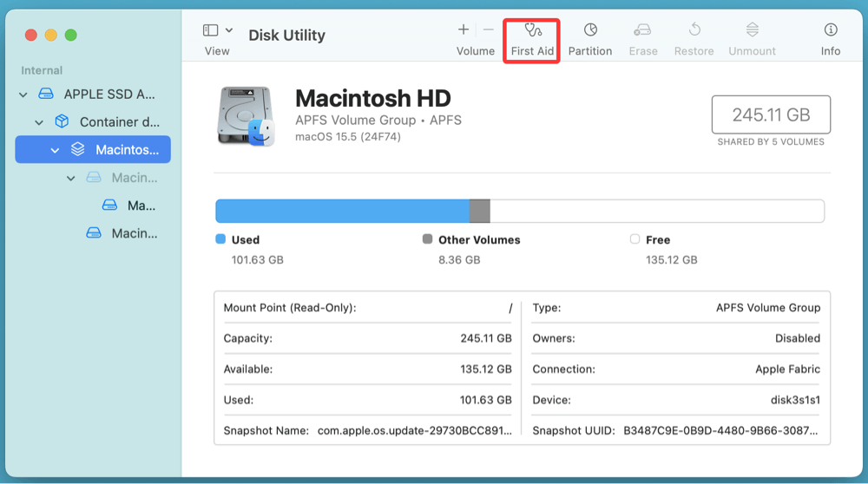Click the gray Other Volumes bar segment
The height and width of the screenshot is (484, 868).
tap(479, 212)
